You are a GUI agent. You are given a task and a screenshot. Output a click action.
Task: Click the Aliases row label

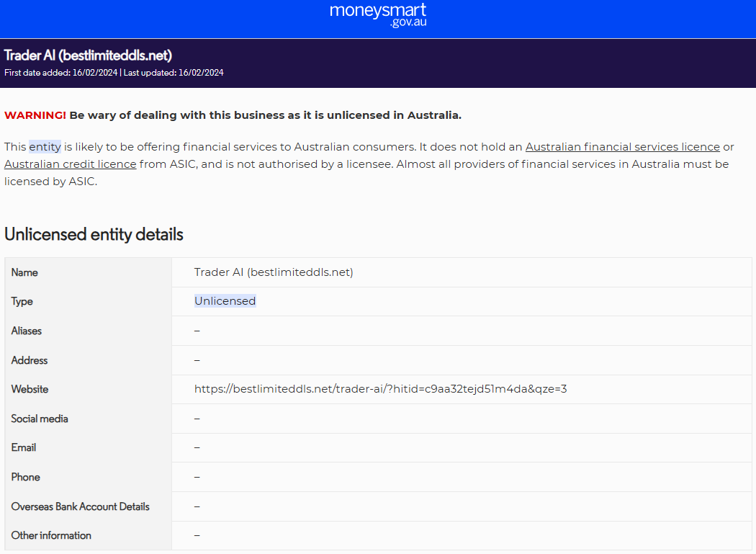(x=27, y=331)
